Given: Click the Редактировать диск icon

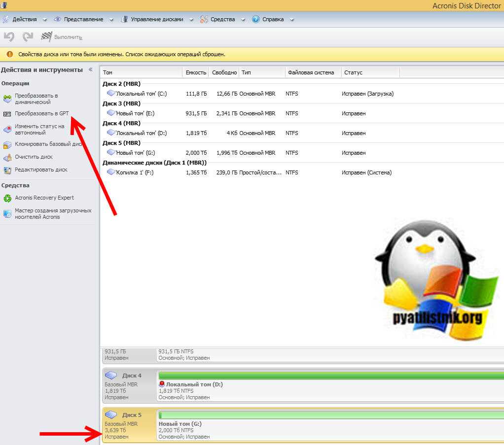Looking at the screenshot, I should (7, 170).
